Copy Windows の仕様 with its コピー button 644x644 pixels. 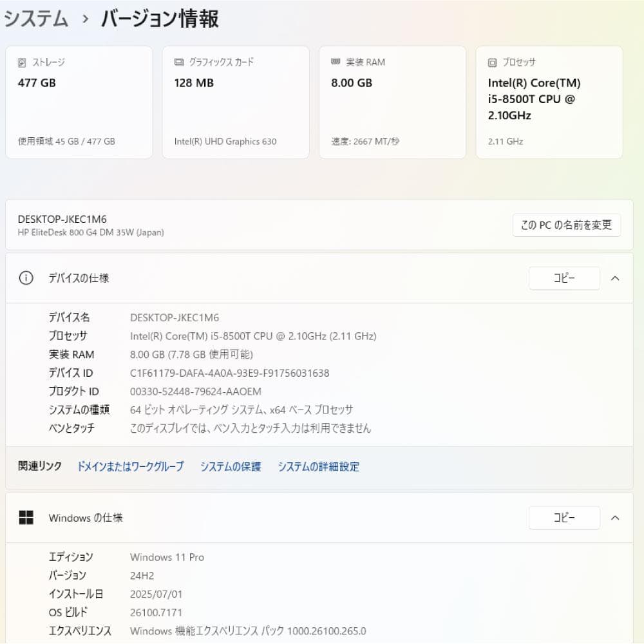[564, 517]
